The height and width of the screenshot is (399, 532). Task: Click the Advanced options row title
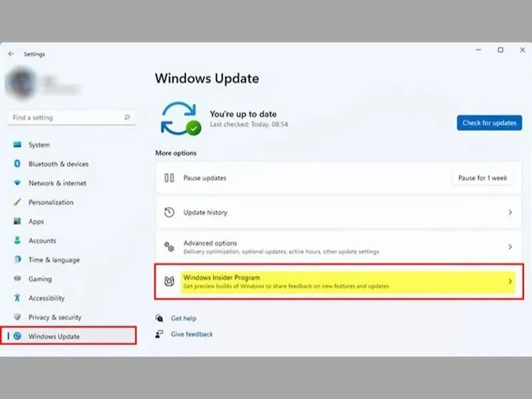coord(210,243)
